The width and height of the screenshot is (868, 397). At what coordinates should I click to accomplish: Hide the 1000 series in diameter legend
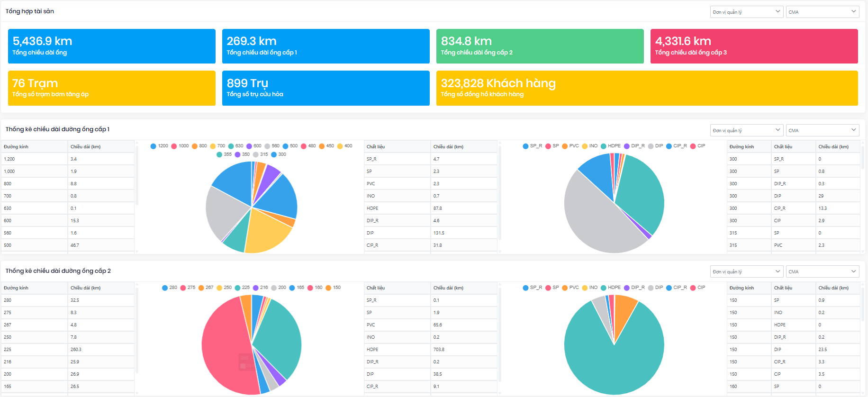pos(180,146)
